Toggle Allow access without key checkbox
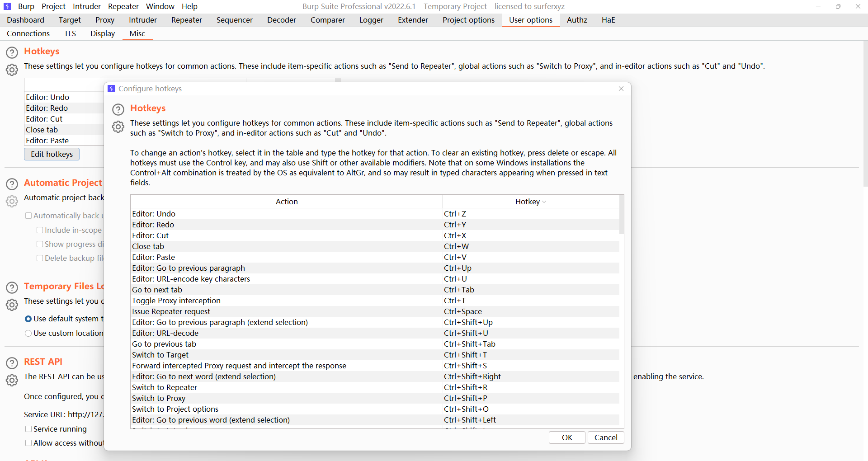This screenshot has height=461, width=868. [28, 443]
